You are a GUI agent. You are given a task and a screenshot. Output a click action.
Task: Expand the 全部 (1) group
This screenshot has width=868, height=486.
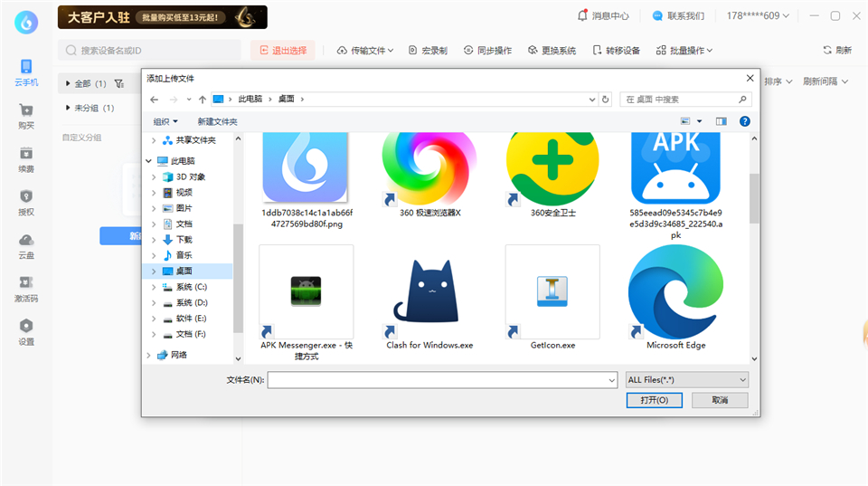click(x=68, y=83)
